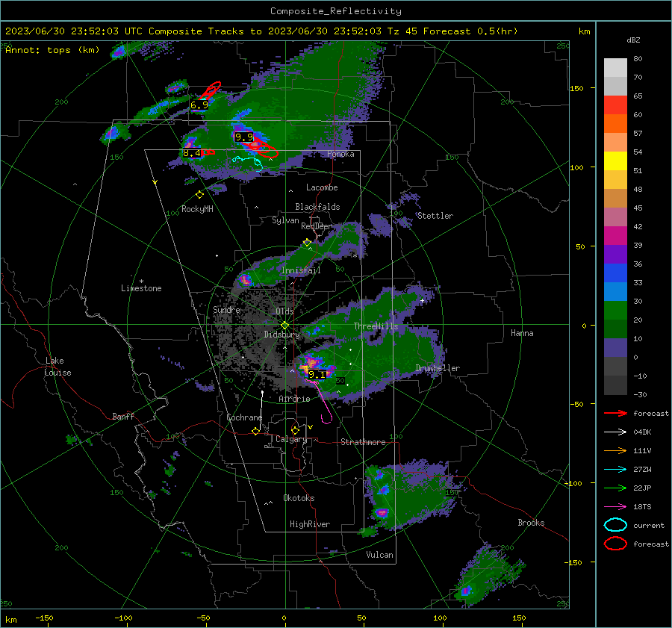This screenshot has height=628, width=672.
Task: Click the Vulcan town label
Action: pos(379,555)
